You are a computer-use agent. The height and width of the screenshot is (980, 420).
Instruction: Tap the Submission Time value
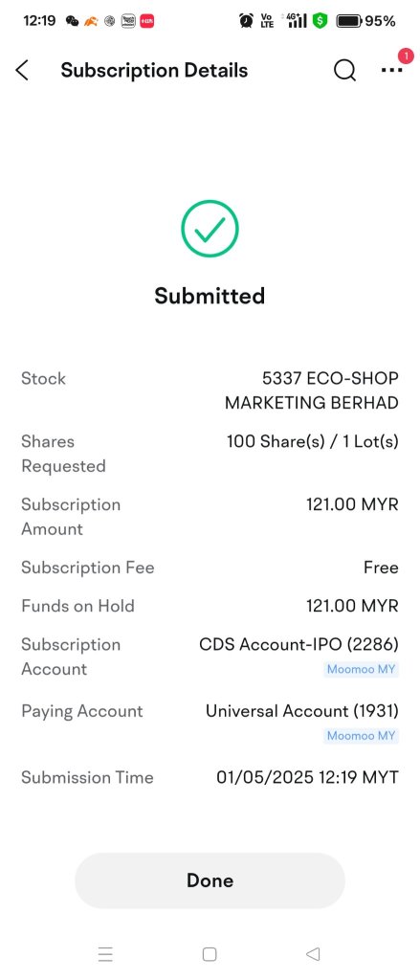307,777
